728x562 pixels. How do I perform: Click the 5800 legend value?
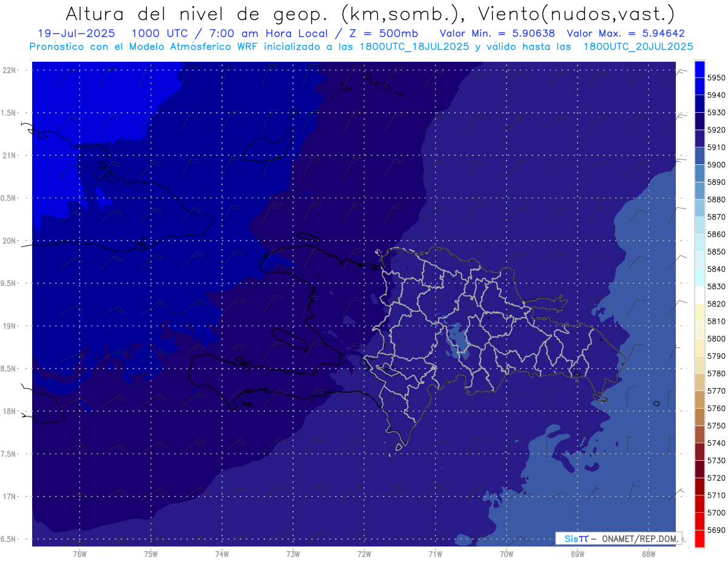(716, 338)
